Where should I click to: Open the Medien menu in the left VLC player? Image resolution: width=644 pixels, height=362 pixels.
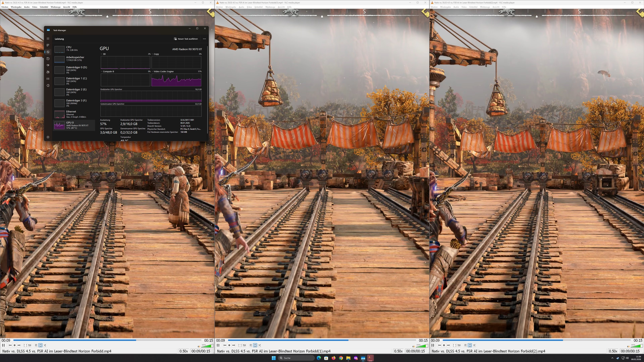[5, 7]
